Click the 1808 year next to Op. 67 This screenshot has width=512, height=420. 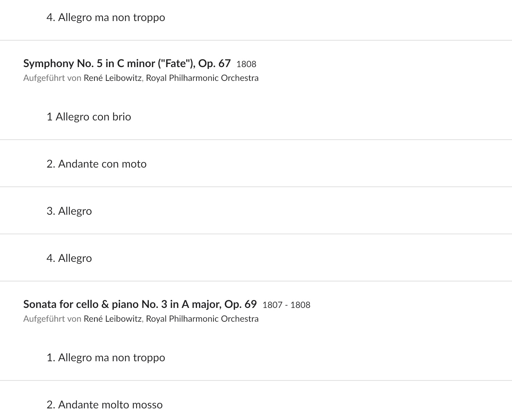[246, 64]
